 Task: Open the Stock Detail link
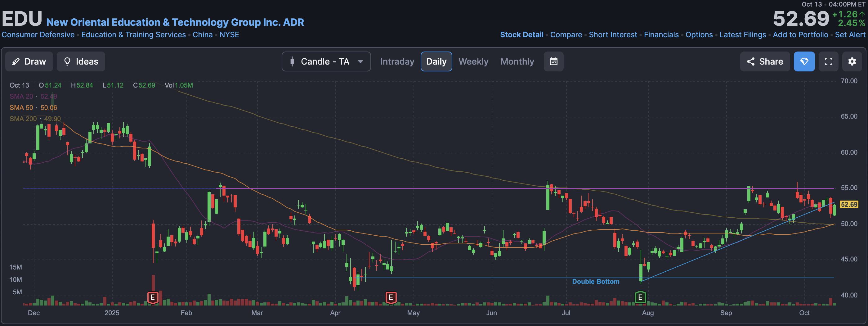[x=521, y=35]
